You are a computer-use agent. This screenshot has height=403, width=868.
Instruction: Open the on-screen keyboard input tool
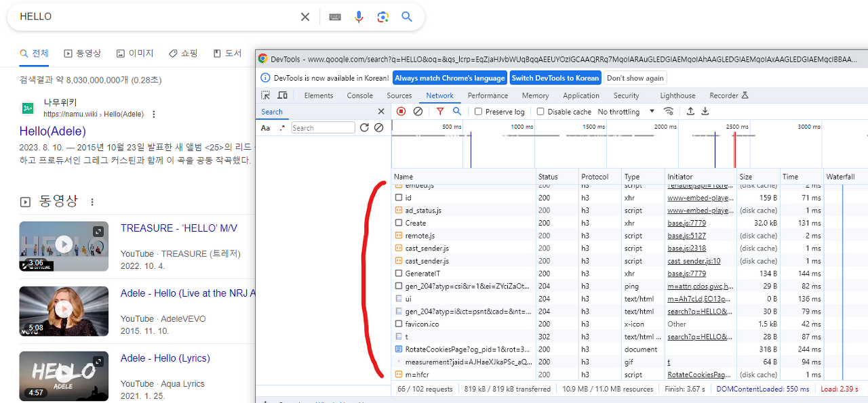click(335, 17)
